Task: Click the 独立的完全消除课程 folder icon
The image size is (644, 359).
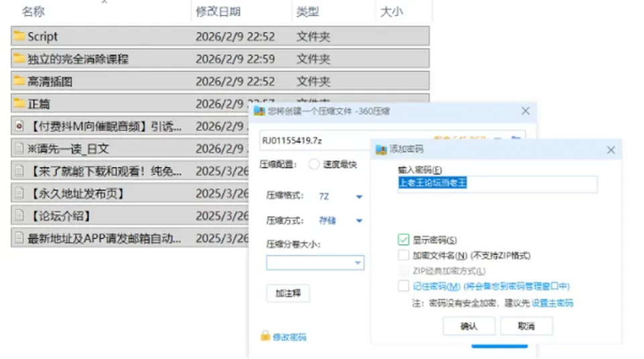Action: tap(19, 58)
